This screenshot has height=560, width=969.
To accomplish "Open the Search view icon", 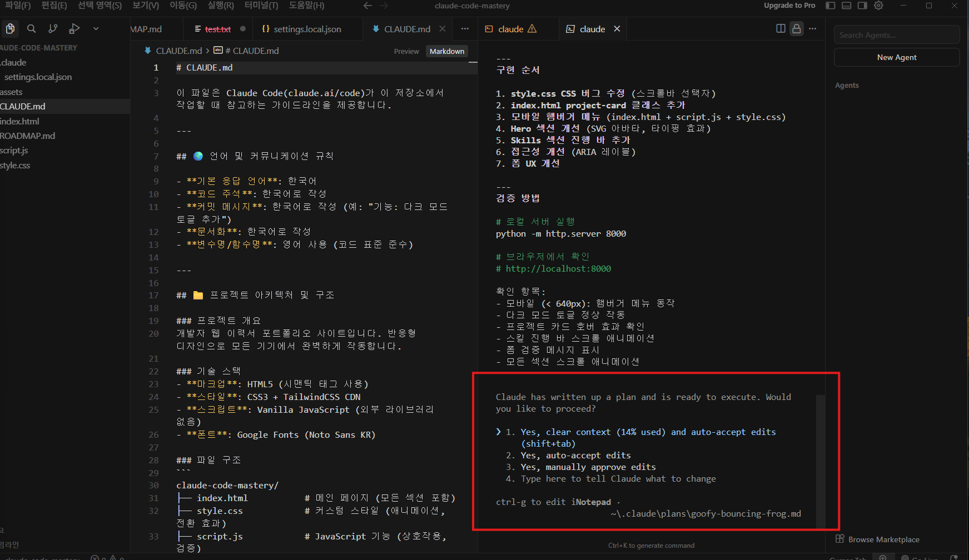I will point(32,29).
